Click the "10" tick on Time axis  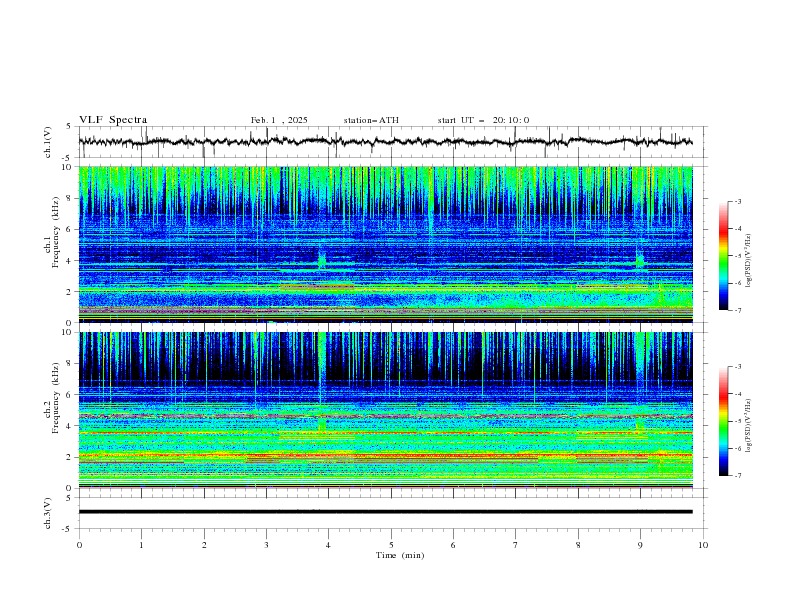pos(703,545)
